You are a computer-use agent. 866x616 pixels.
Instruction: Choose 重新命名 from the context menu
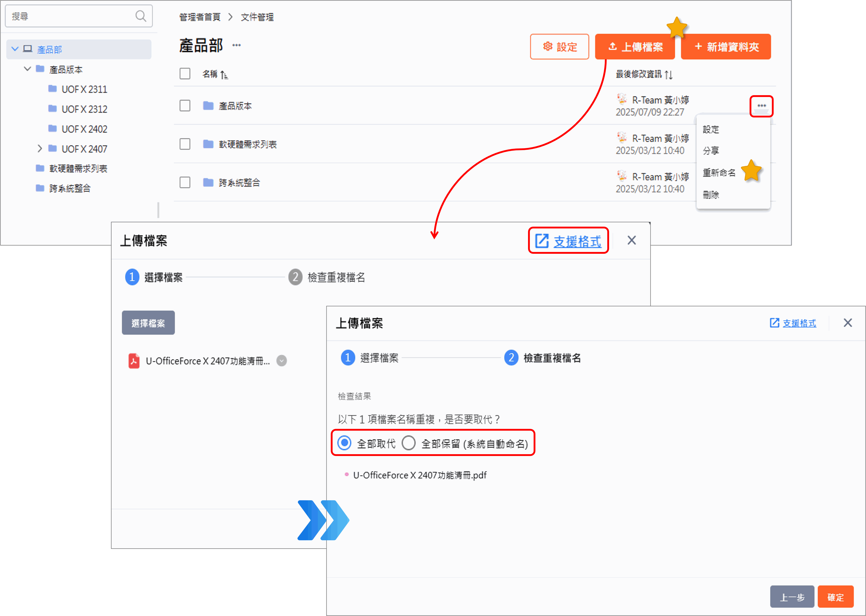[719, 173]
